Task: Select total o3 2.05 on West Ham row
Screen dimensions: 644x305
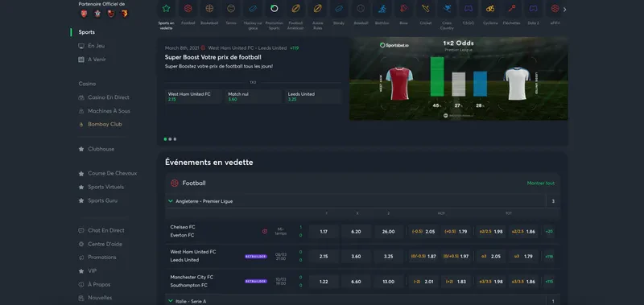Action: 491,257
